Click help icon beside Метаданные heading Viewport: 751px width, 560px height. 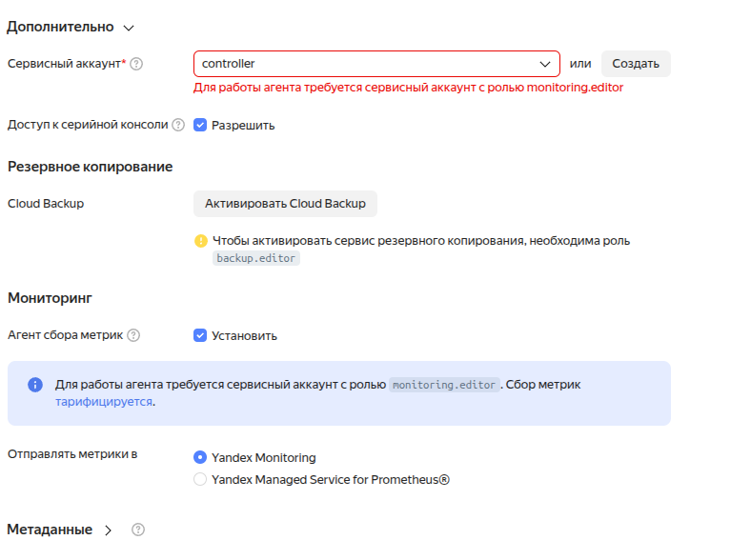(x=138, y=530)
